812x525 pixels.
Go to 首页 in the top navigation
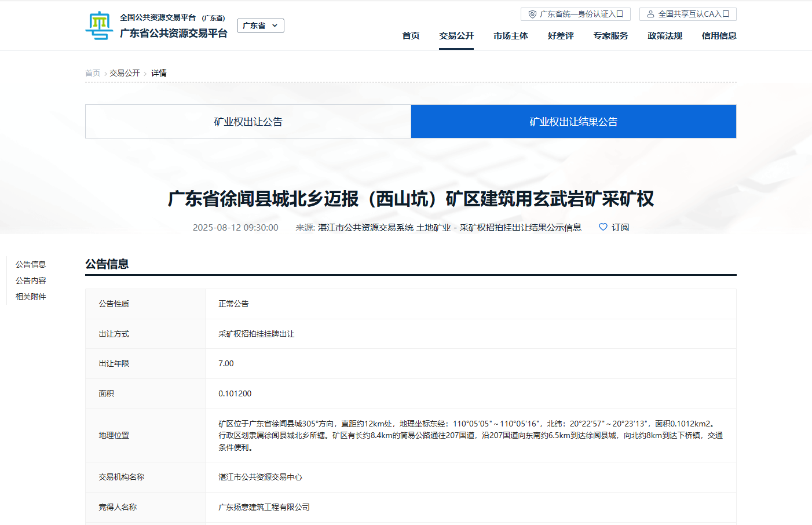[x=411, y=36]
